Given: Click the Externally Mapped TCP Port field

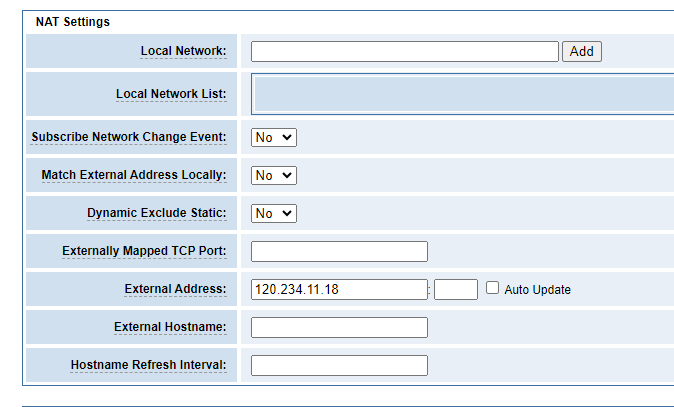Looking at the screenshot, I should click(339, 251).
